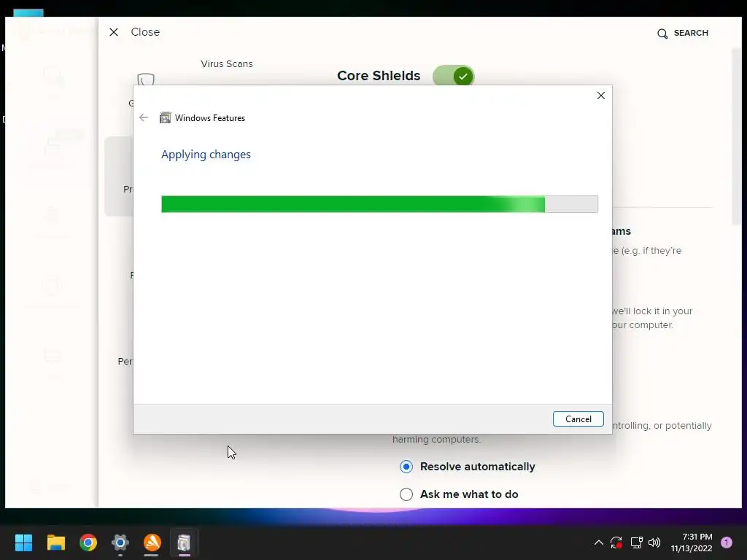Switch to Avast on the taskbar
This screenshot has height=560, width=747.
click(x=152, y=542)
